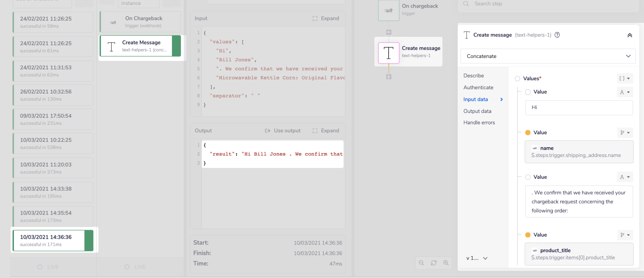The height and width of the screenshot is (278, 644).
Task: Click the zoom out magnifier icon
Action: [x=421, y=263]
